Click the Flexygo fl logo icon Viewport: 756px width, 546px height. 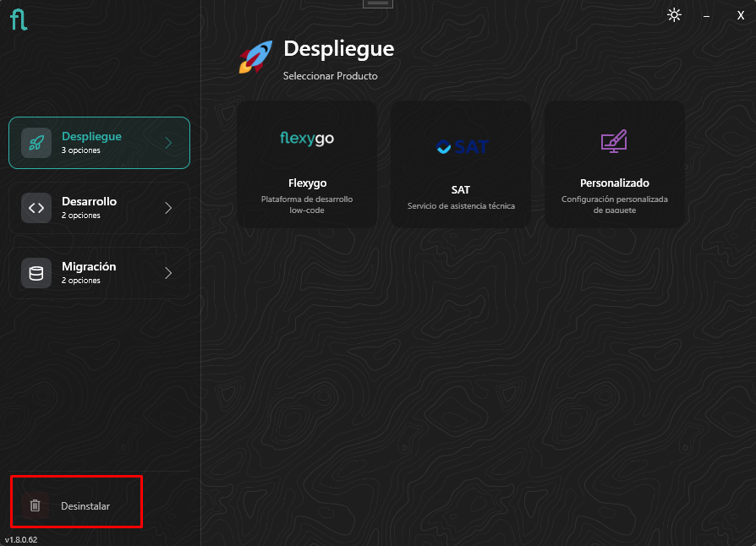[19, 19]
